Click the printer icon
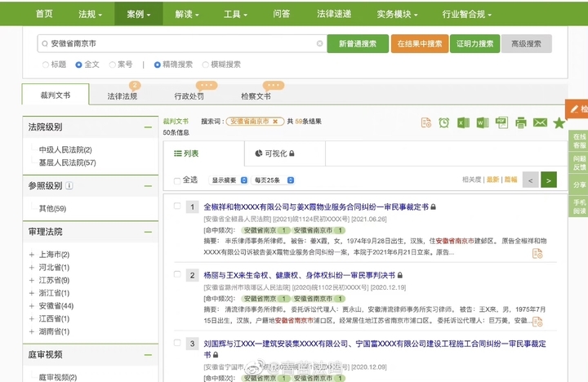The image size is (588, 382). pos(520,122)
